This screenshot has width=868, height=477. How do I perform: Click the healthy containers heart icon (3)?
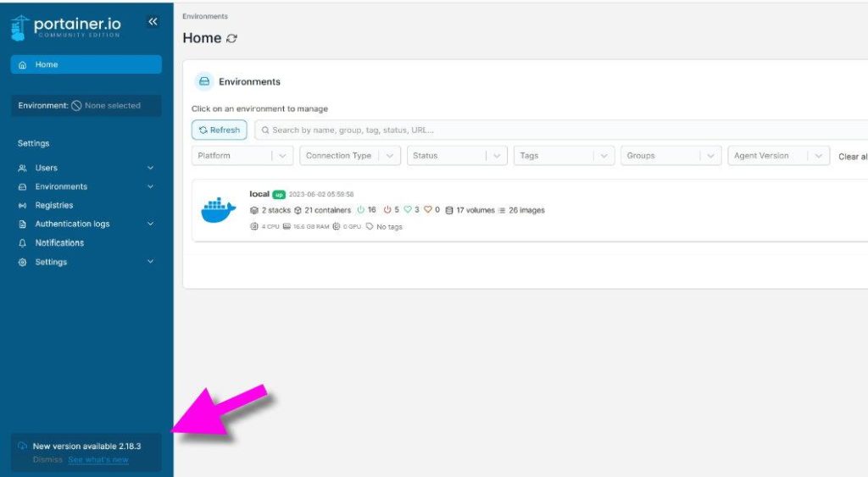(408, 209)
